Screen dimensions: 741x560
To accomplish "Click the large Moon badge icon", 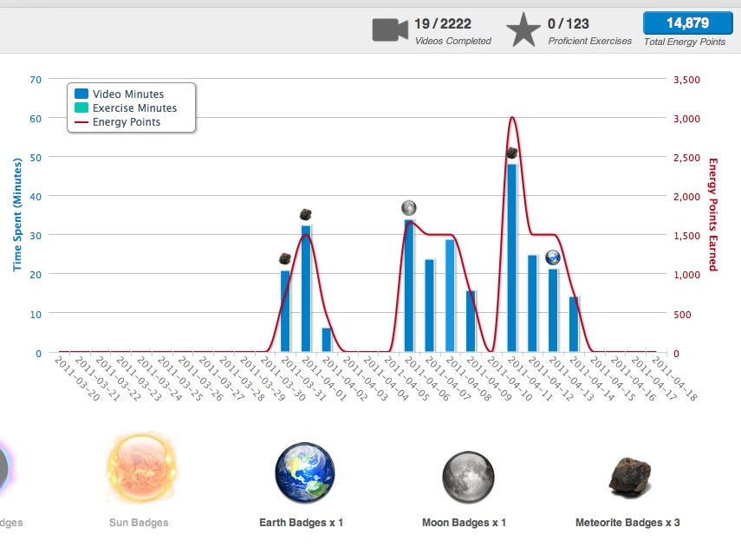I will (x=468, y=476).
